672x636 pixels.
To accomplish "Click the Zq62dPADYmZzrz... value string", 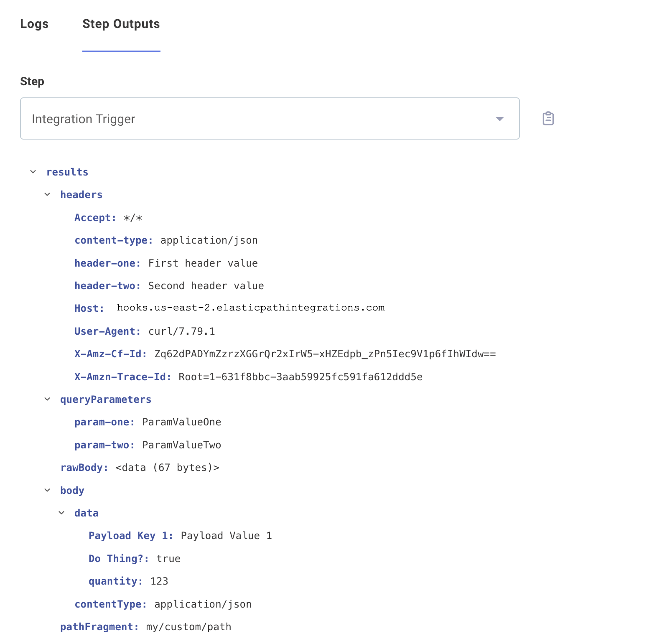I will click(x=325, y=354).
